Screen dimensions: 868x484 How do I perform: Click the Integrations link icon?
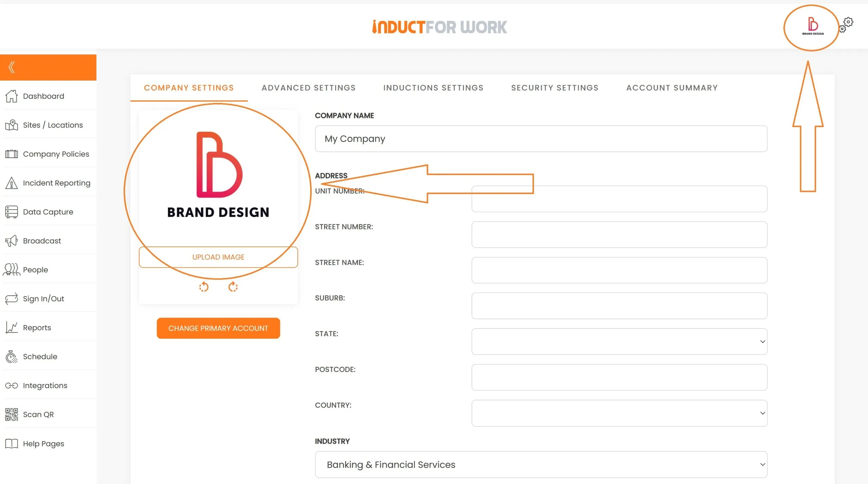pyautogui.click(x=12, y=386)
